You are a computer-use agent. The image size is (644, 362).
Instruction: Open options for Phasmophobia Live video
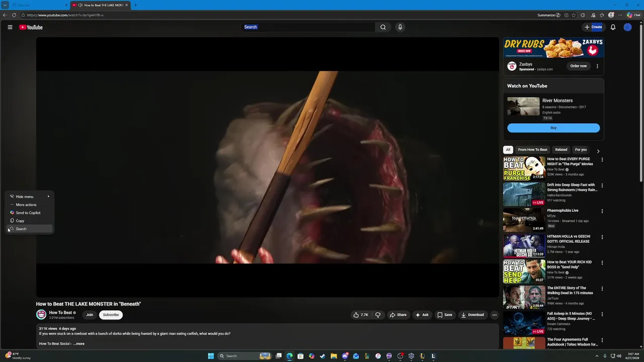pos(602,211)
